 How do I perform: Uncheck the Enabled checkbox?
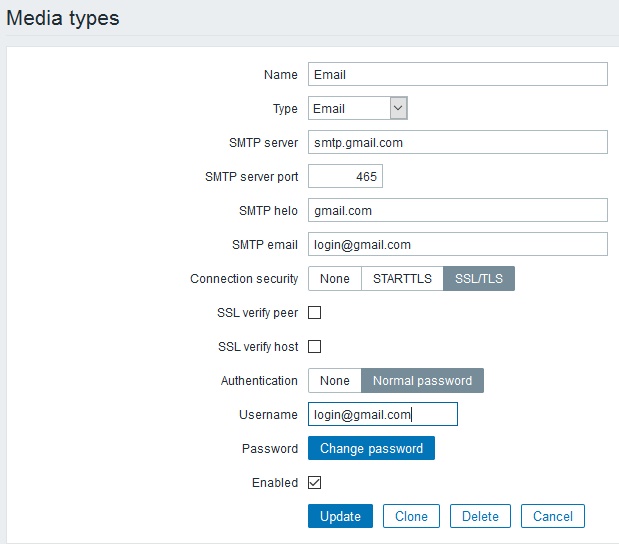point(315,482)
